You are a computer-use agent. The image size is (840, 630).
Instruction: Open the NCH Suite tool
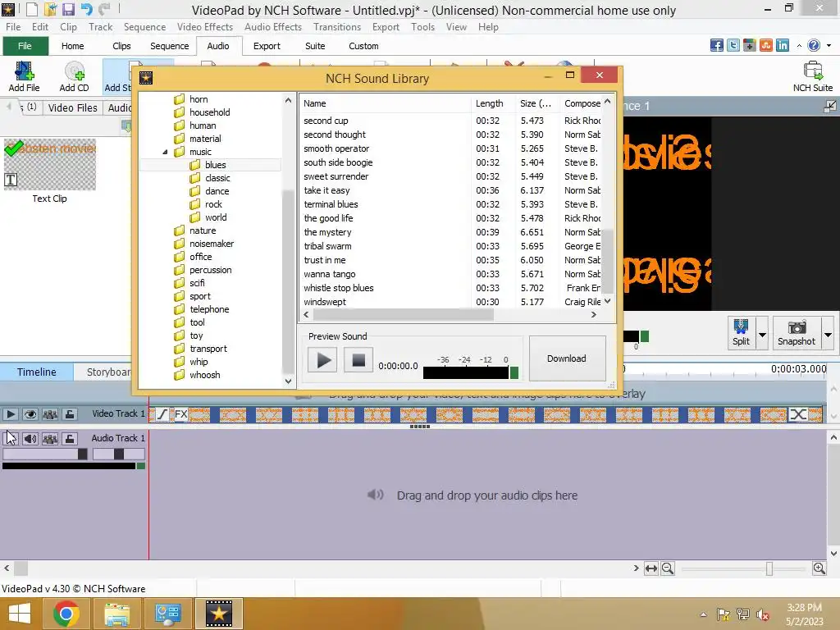point(813,76)
